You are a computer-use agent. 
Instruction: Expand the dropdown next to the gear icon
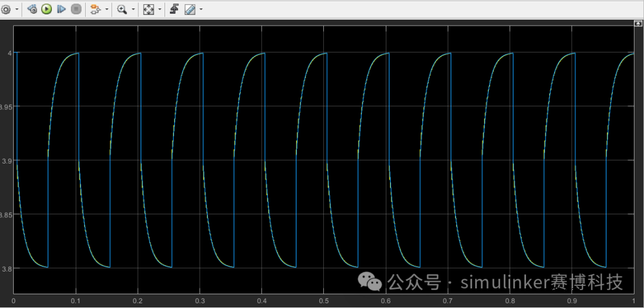[16, 10]
